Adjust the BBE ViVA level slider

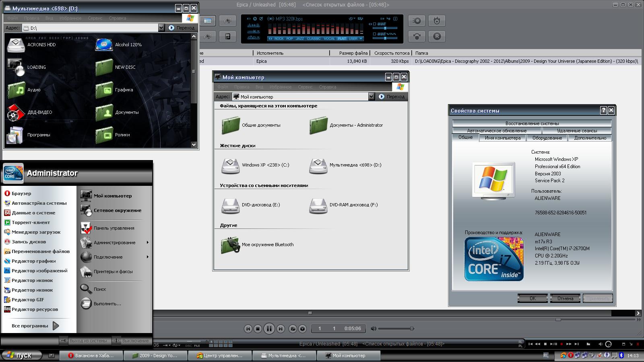(x=385, y=38)
